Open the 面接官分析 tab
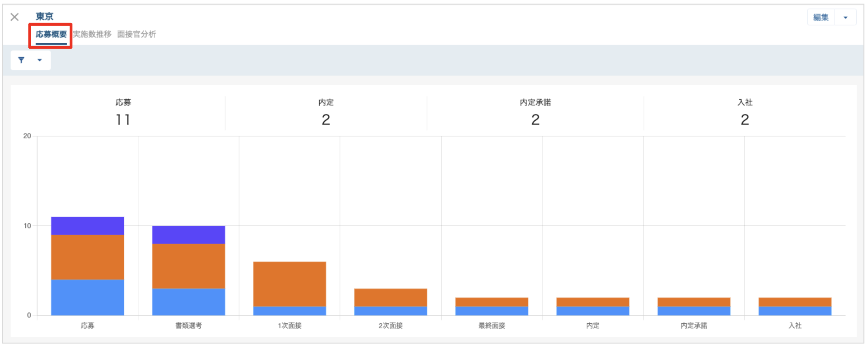 pyautogui.click(x=136, y=34)
